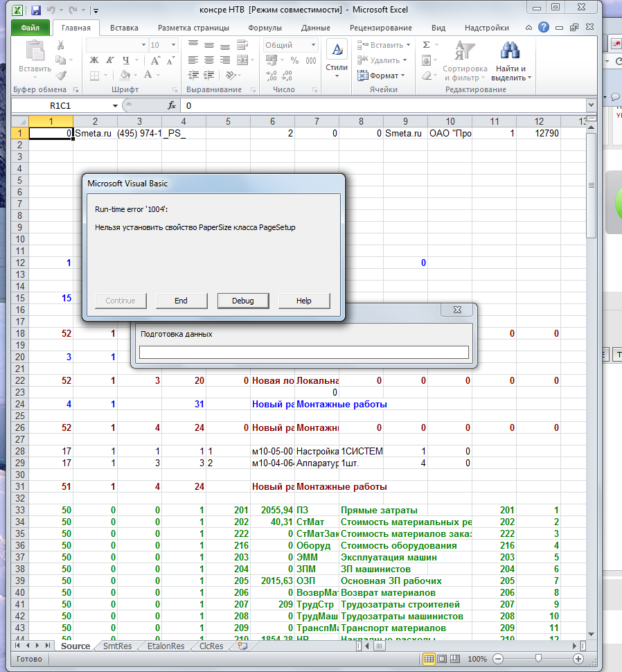
Task: Click the zoom slider handle
Action: click(x=538, y=659)
